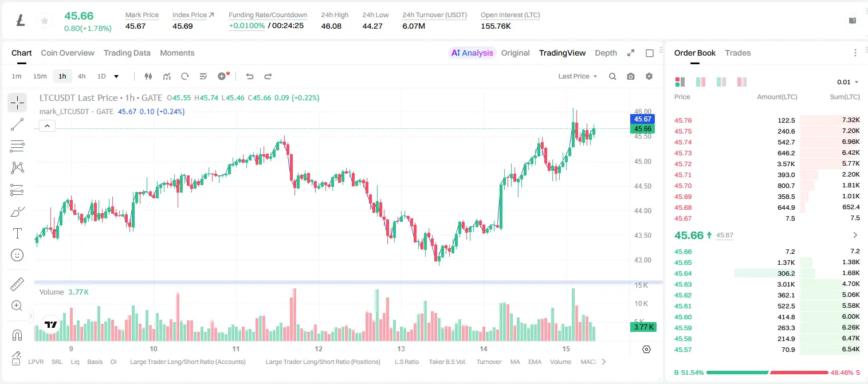Viewport: 868px width, 384px height.
Task: Choose the text annotation tool
Action: tap(17, 233)
